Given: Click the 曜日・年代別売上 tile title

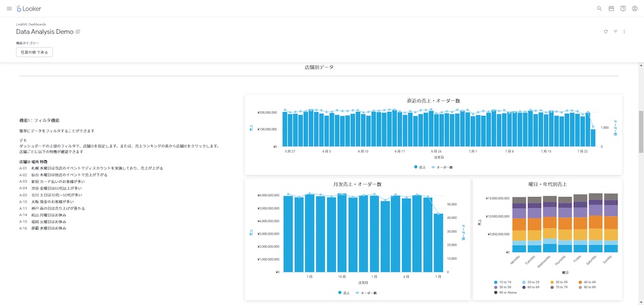Looking at the screenshot, I should [x=547, y=184].
